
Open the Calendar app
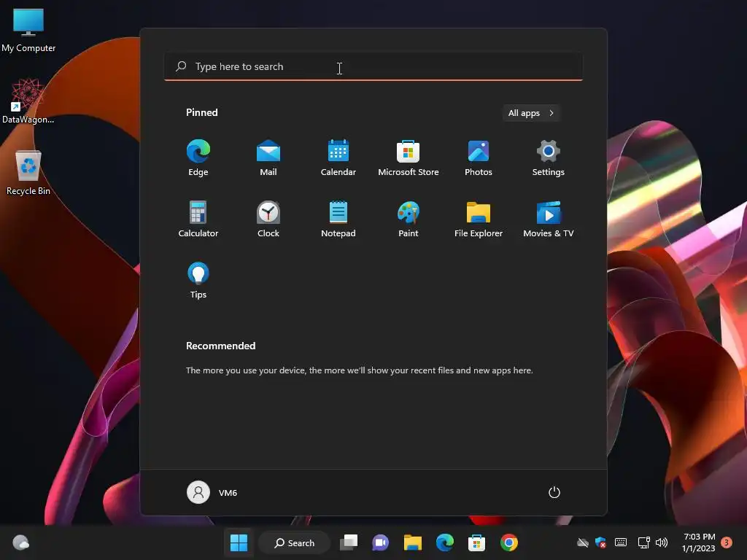click(338, 158)
